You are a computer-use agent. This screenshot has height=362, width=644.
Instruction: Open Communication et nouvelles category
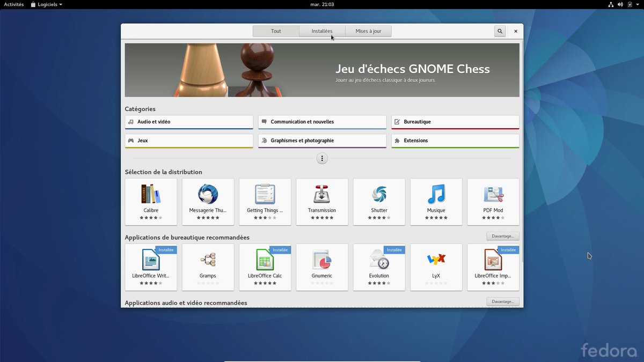322,122
